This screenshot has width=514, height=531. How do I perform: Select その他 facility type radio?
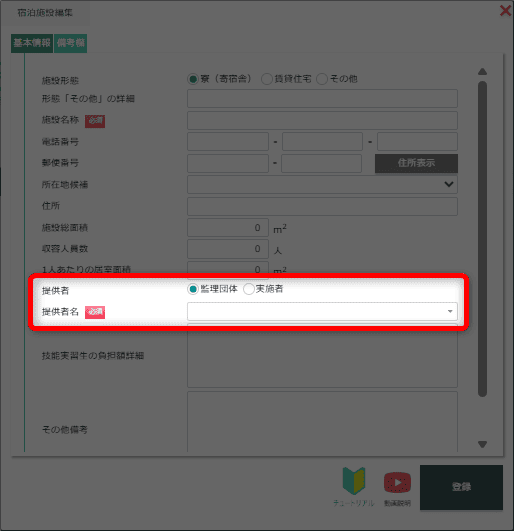322,79
